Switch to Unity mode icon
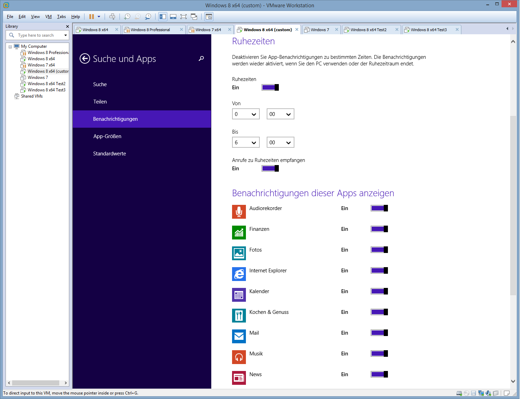This screenshot has height=399, width=532. coord(194,17)
